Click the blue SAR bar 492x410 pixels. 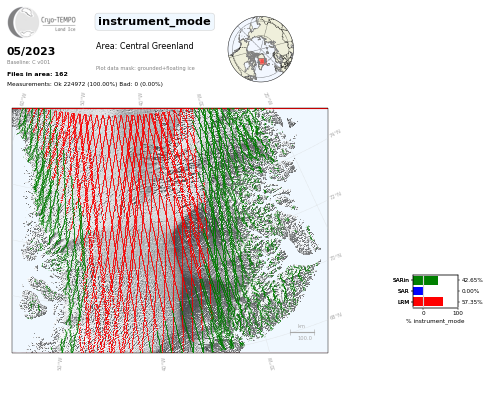tap(418, 291)
